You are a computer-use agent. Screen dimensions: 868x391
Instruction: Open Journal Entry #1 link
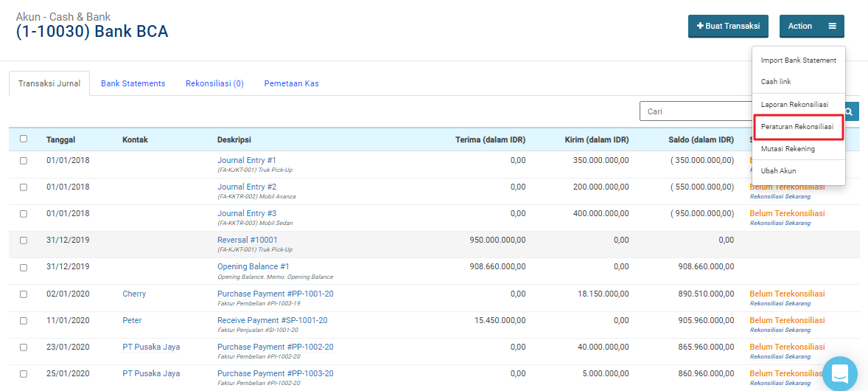[246, 160]
